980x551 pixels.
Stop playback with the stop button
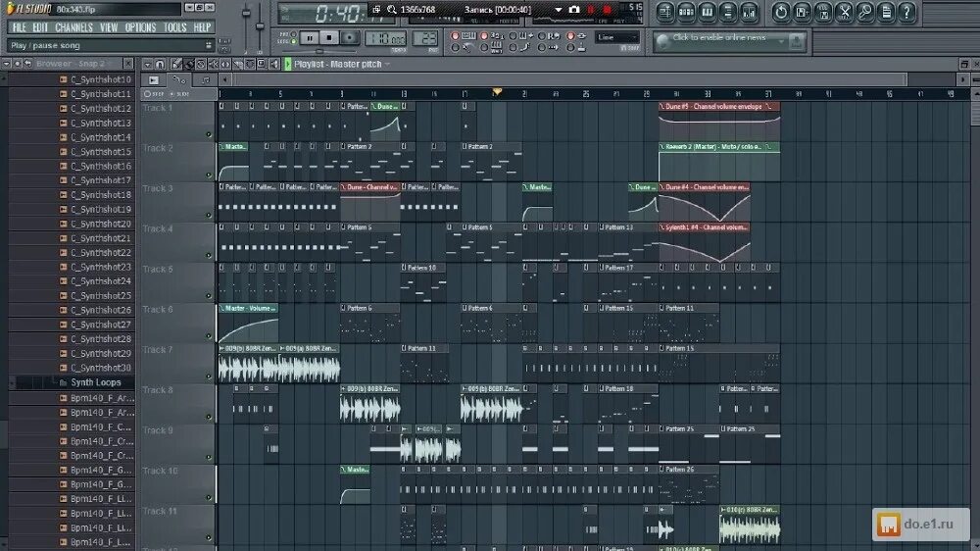(x=329, y=38)
